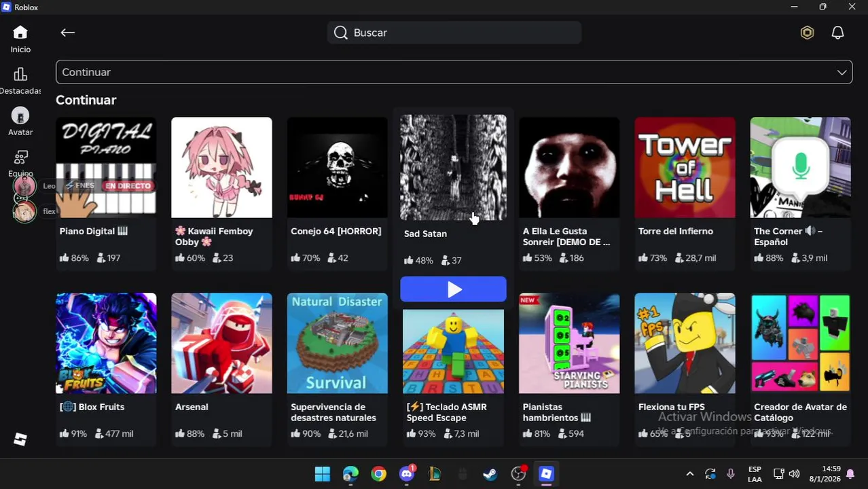Click Torre del Infierno's 28,7 mil players
This screenshot has height=489, width=868.
(695, 258)
